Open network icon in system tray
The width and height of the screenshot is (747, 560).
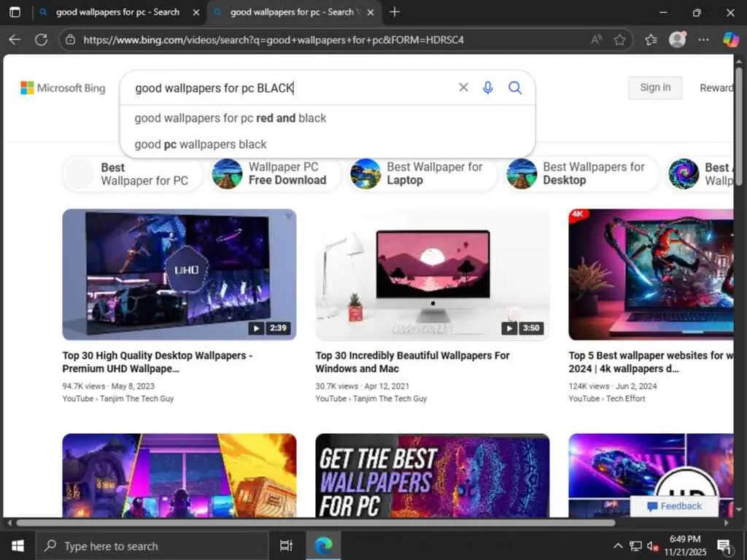[635, 545]
